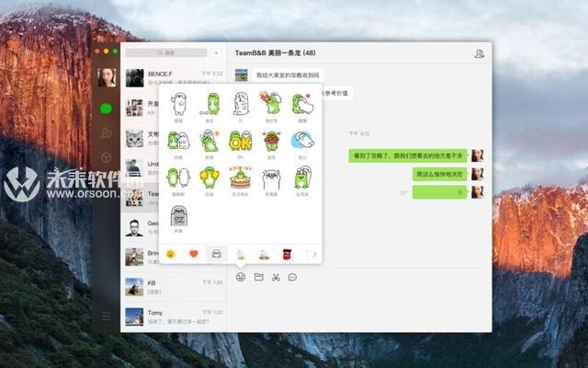Click the plus button beside search
This screenshot has width=588, height=368.
tap(216, 53)
